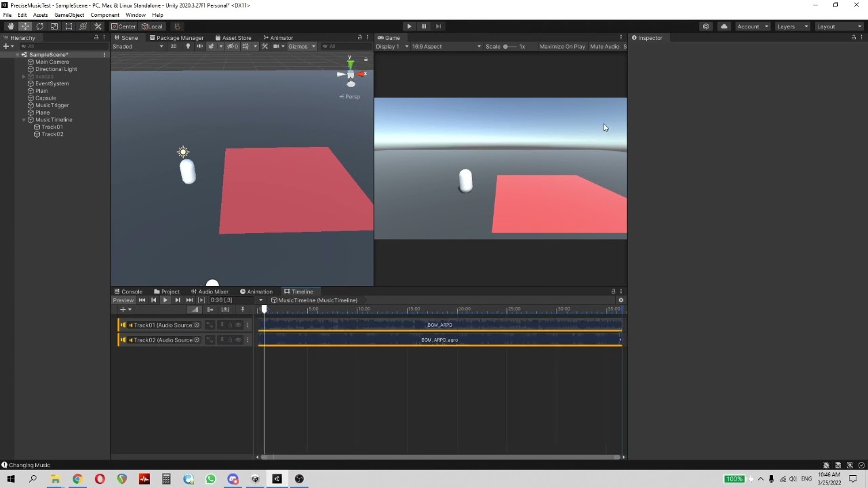
Task: Switch to the Animator tab
Action: click(x=279, y=38)
